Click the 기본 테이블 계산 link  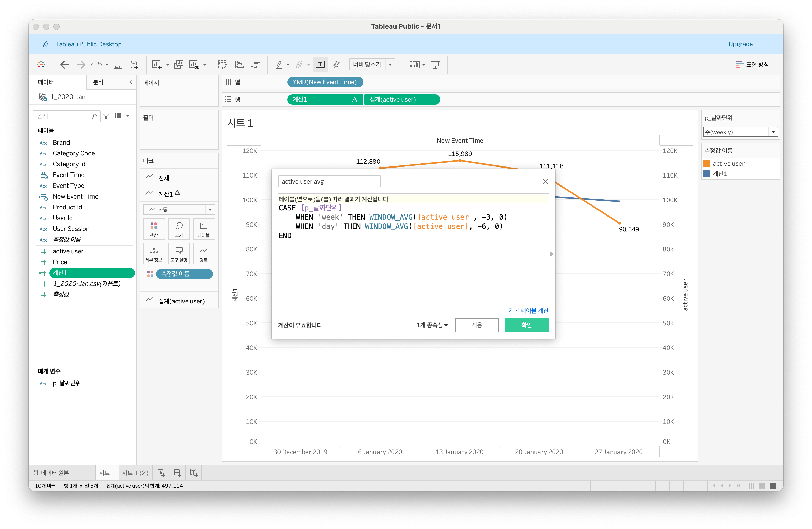click(528, 310)
